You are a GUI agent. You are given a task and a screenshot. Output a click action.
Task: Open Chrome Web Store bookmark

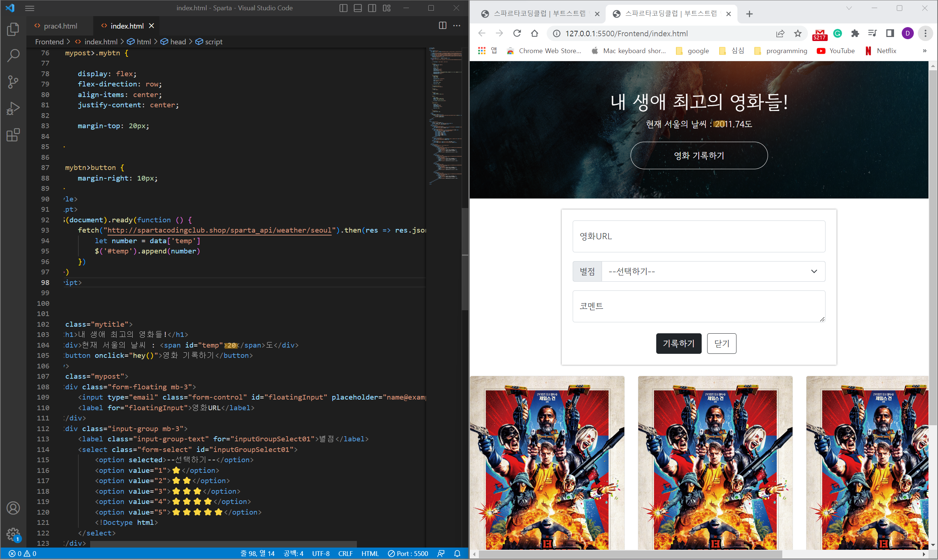coord(543,51)
